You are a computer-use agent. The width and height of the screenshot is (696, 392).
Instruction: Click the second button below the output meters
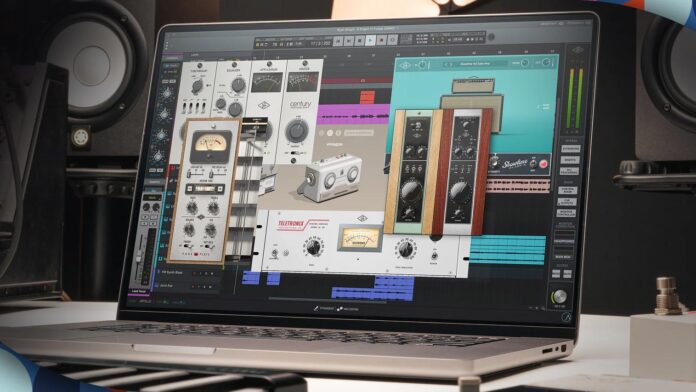(569, 159)
